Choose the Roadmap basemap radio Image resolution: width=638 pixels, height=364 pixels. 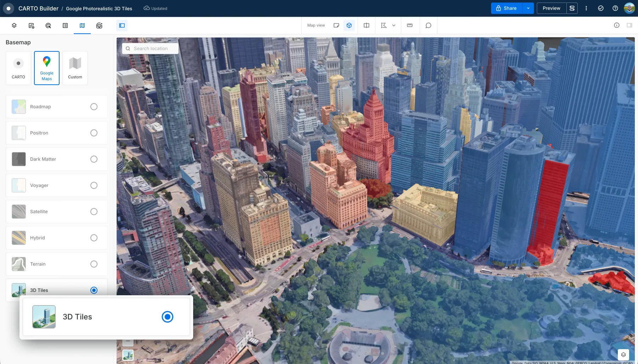[94, 107]
